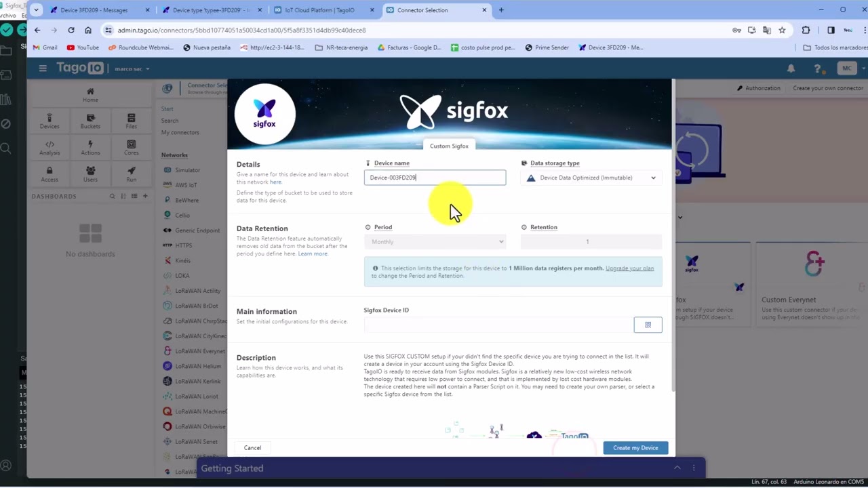The height and width of the screenshot is (488, 868).
Task: Add a new dashboard with plus icon
Action: pyautogui.click(x=145, y=196)
